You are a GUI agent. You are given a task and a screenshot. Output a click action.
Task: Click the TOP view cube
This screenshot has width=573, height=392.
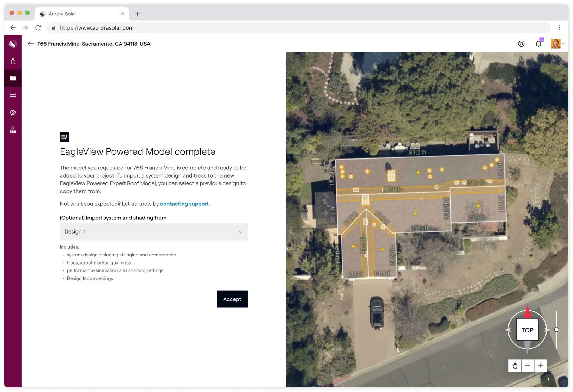(527, 330)
